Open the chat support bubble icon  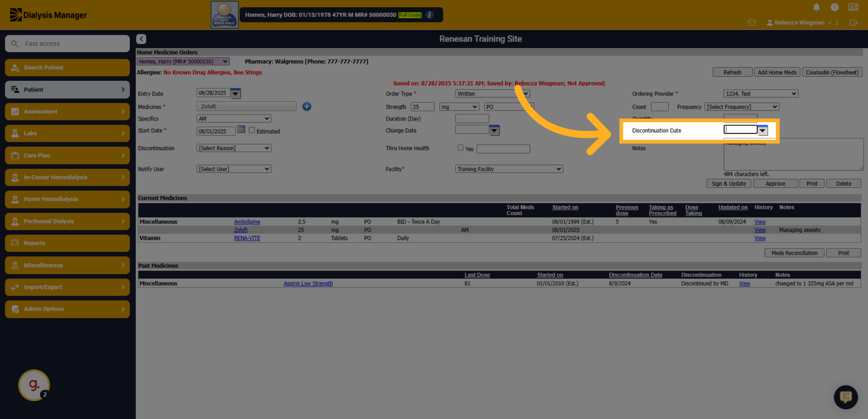pos(846,397)
